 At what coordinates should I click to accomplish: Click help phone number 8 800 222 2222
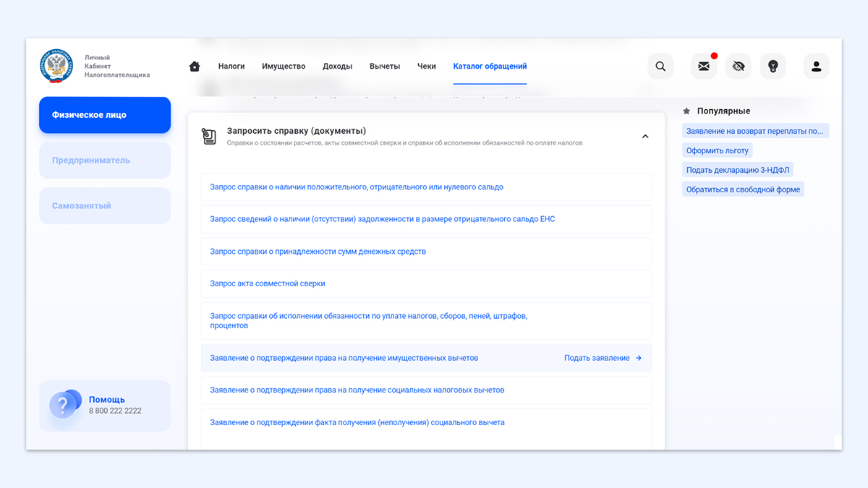click(115, 411)
